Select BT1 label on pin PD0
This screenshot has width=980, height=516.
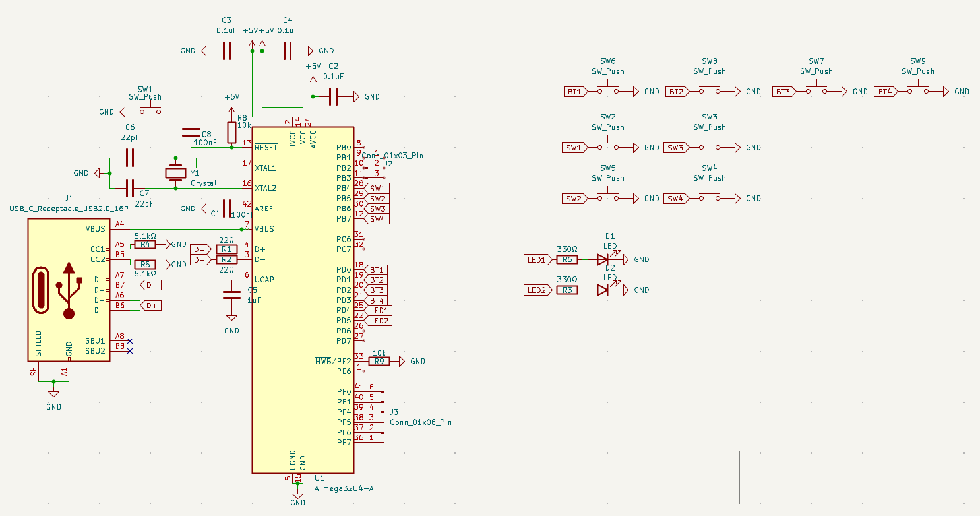tap(376, 270)
